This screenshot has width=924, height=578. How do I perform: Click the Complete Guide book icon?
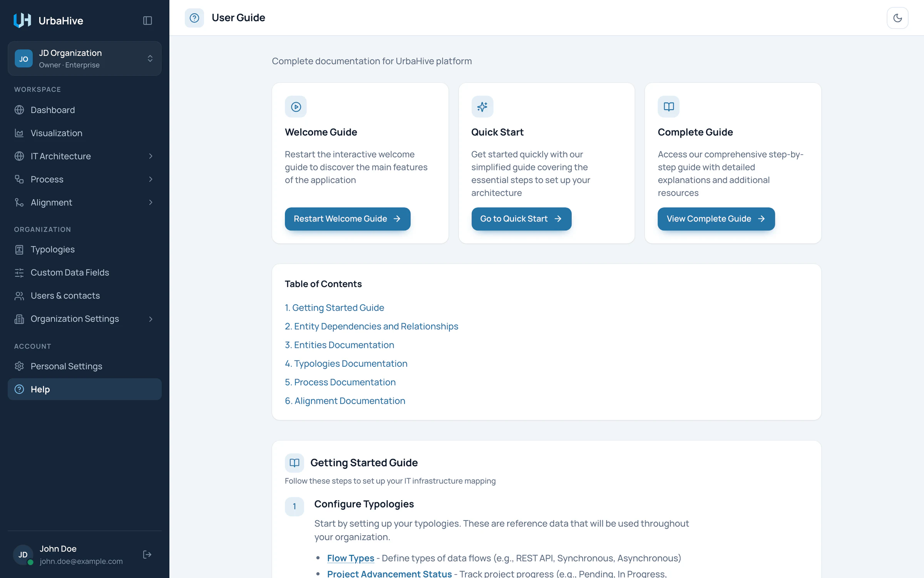coord(669,107)
